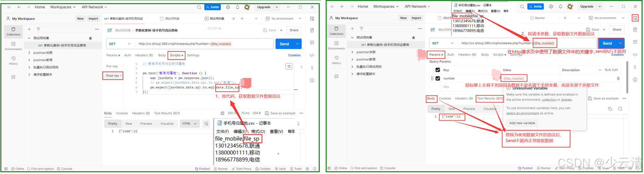Click user avatar in right Postman header
Screen dimensions: 644x174
click(x=570, y=6)
